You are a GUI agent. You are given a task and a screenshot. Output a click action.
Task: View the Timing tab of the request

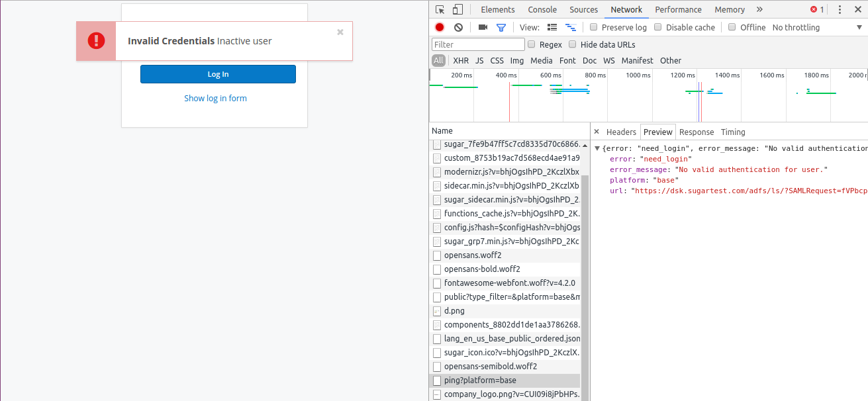733,132
